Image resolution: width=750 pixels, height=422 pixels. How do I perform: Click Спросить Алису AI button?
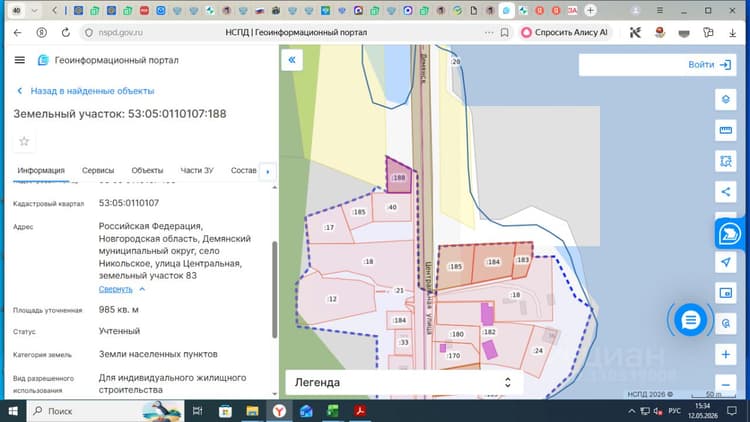click(565, 33)
